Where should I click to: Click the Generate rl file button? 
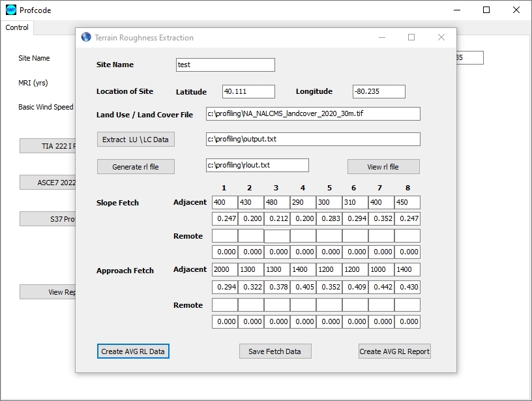click(x=136, y=167)
